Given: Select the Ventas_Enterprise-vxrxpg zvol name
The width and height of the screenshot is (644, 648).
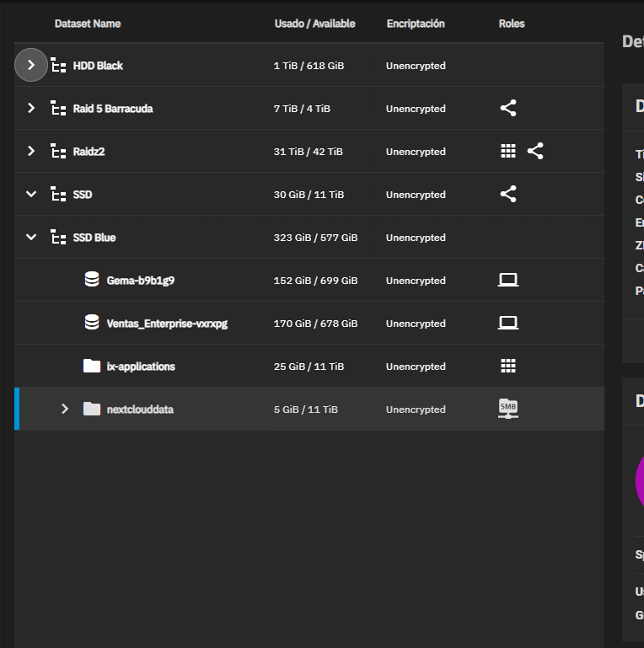Looking at the screenshot, I should click(x=167, y=324).
